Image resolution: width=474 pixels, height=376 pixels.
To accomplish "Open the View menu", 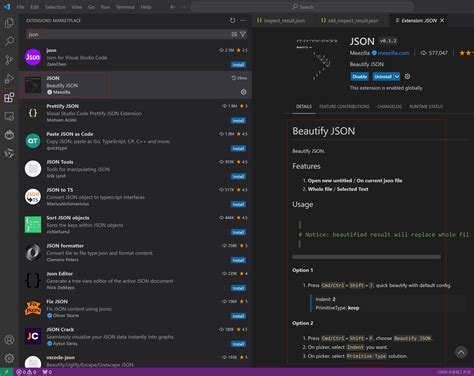I will [77, 7].
